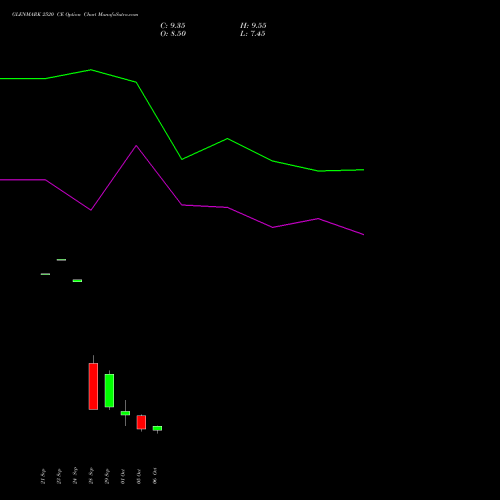Select the open value 'O: 8.50'

coord(173,34)
